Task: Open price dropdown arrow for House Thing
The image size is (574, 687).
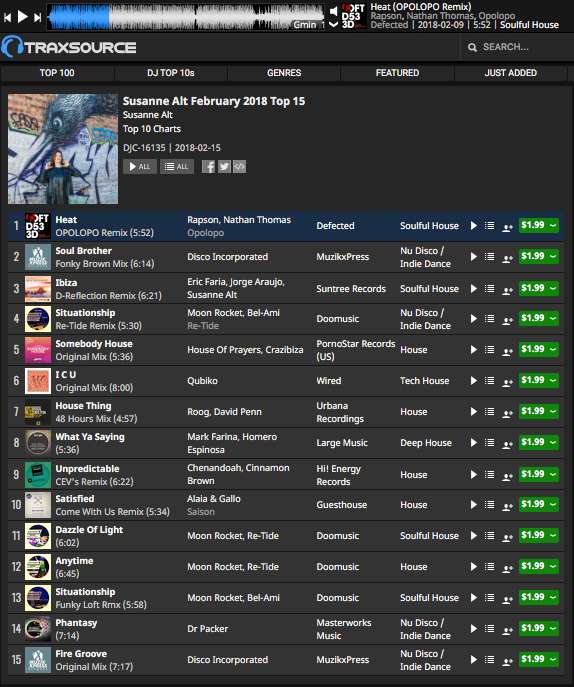Action: 553,411
